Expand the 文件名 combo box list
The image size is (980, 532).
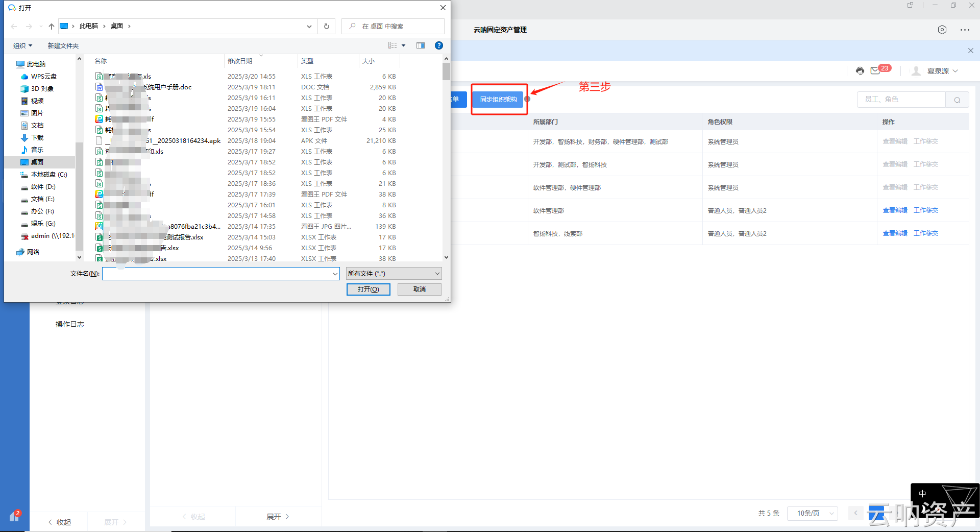pyautogui.click(x=335, y=274)
